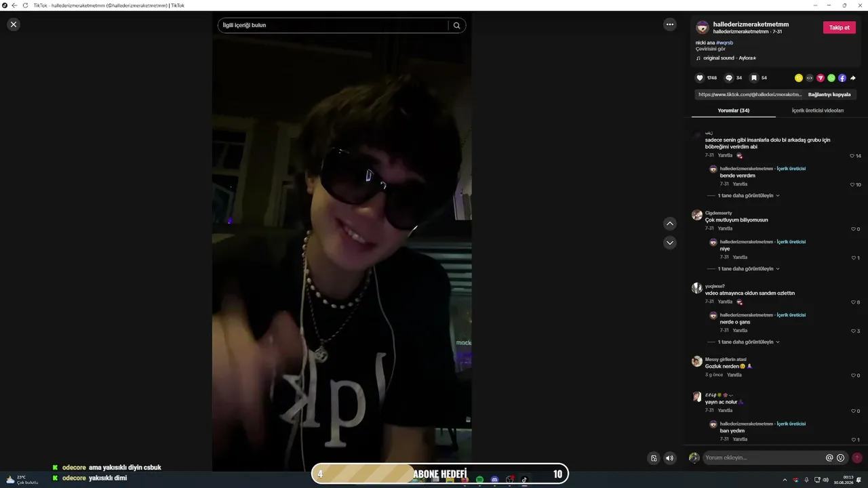Screen dimensions: 868x488
Task: Copy link with Bağlantıyı kopyala
Action: coord(829,95)
